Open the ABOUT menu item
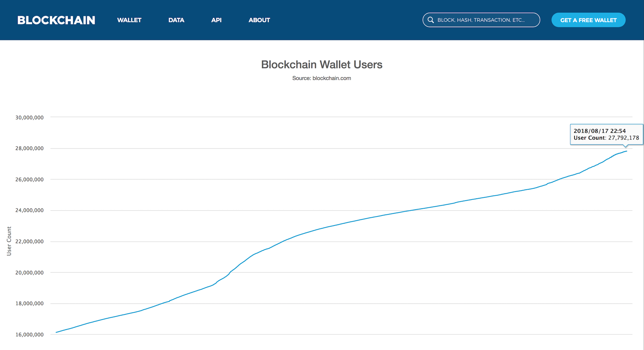 tap(259, 20)
